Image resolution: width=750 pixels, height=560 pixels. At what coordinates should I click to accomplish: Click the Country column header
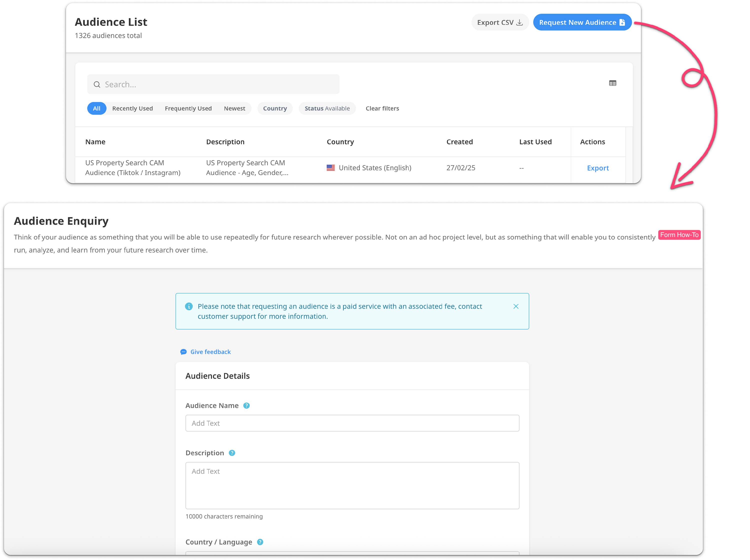[x=340, y=142]
